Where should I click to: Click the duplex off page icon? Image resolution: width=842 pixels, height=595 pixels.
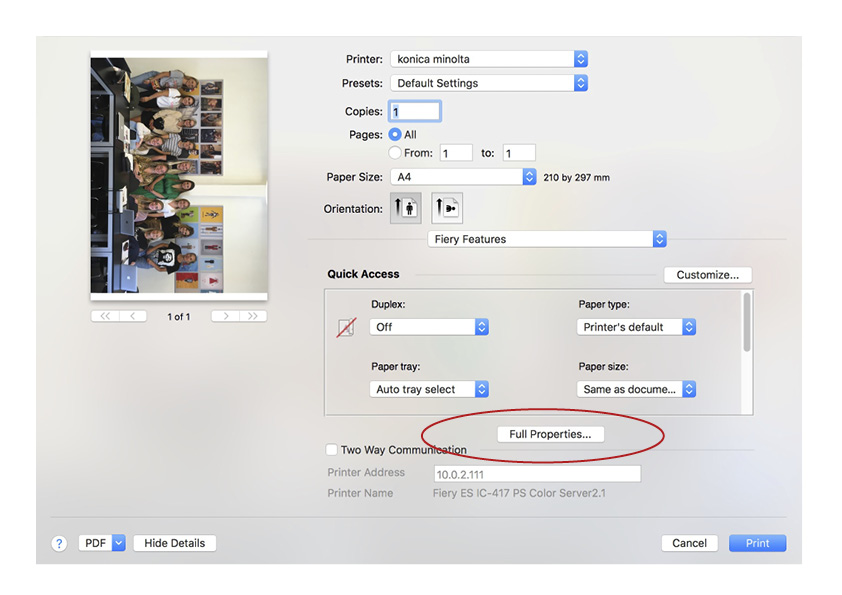pyautogui.click(x=346, y=327)
